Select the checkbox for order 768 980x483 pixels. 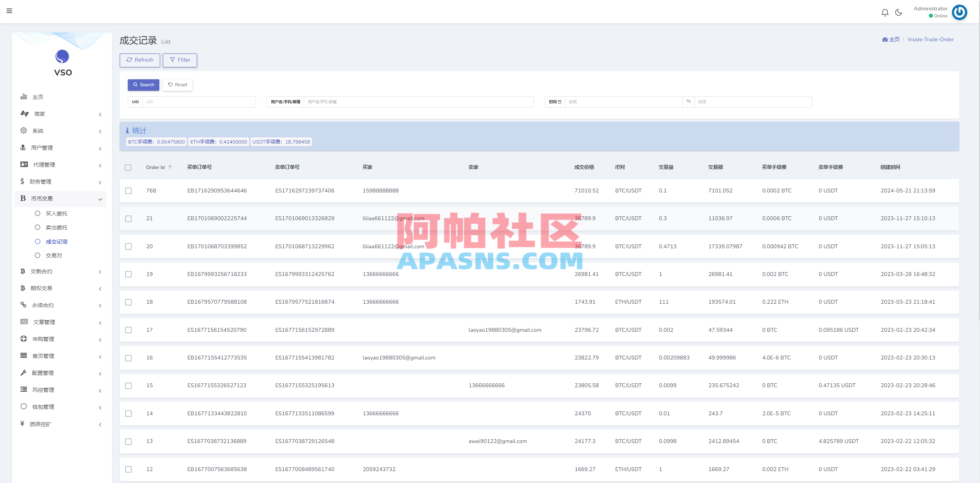pos(129,191)
